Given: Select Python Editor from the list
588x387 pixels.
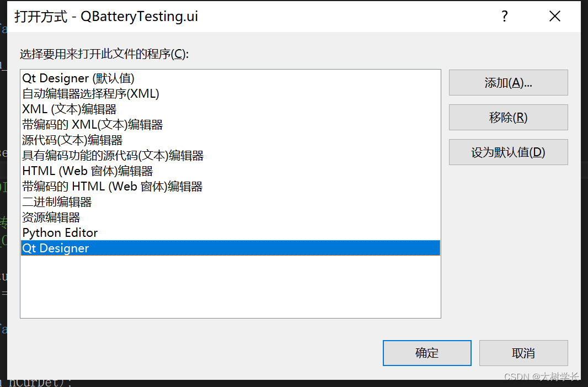Looking at the screenshot, I should click(60, 232).
